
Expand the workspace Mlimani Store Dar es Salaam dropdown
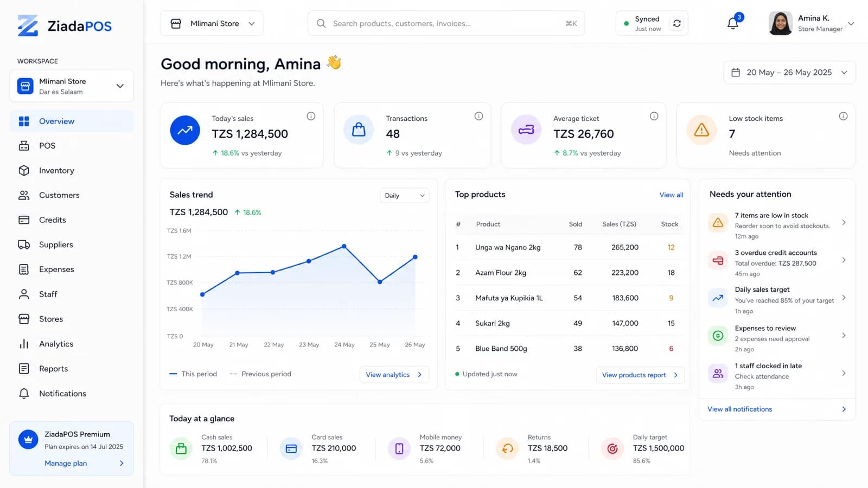click(x=72, y=86)
